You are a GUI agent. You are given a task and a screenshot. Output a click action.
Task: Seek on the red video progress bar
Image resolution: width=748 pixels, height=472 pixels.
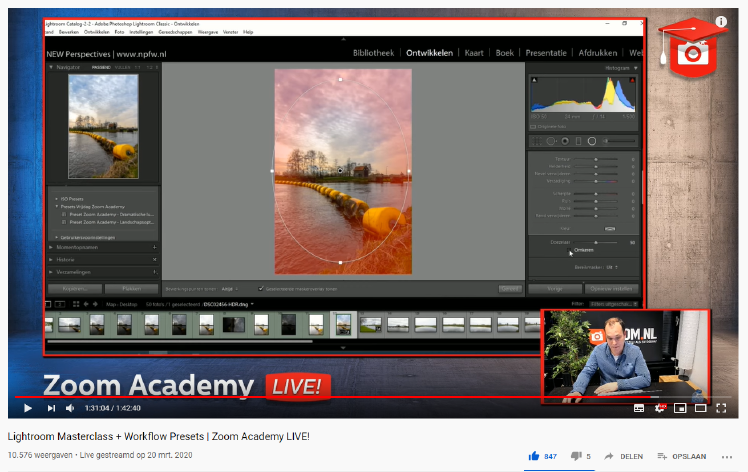coord(372,397)
